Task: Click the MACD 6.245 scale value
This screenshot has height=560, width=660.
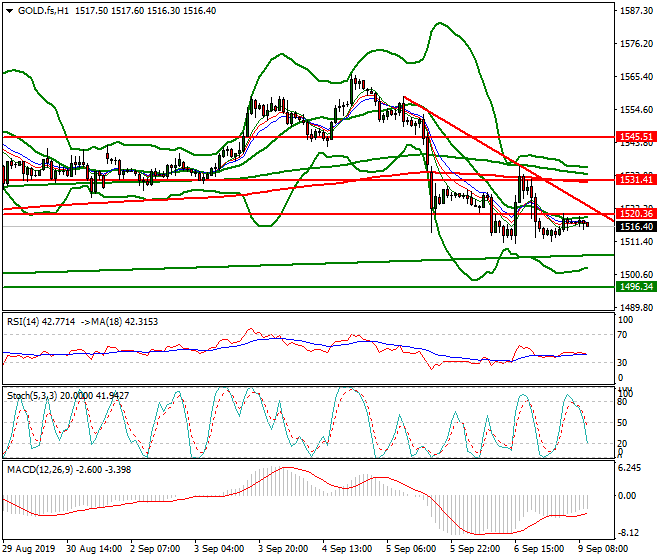Action: [x=629, y=468]
